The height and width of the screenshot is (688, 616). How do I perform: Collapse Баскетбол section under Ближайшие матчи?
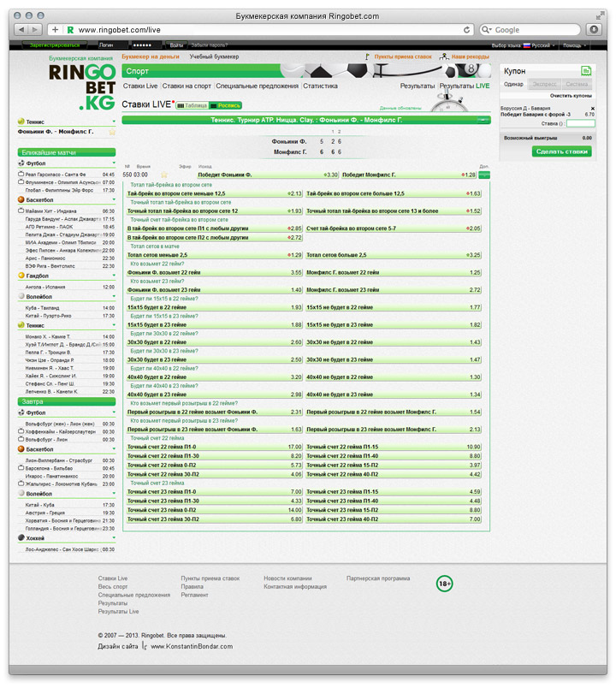114,199
